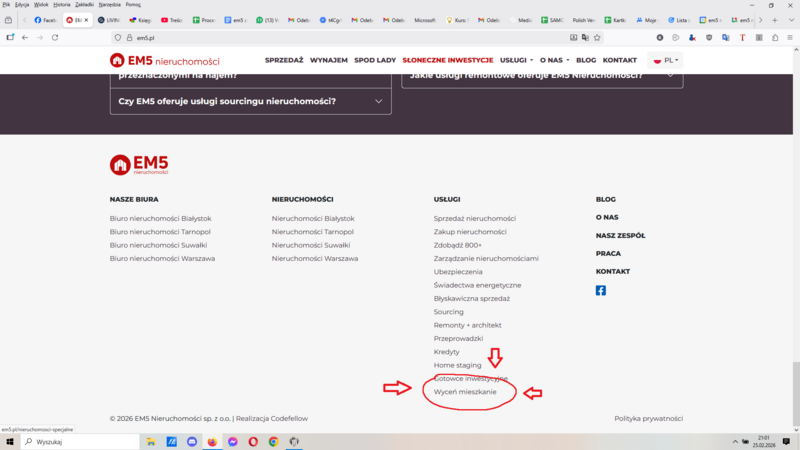800x450 pixels.
Task: Click the browser back arrow
Action: click(x=25, y=37)
